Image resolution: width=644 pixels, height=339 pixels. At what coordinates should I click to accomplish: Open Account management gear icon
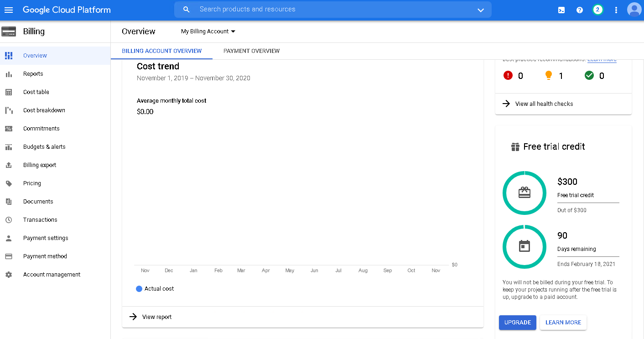click(x=9, y=275)
